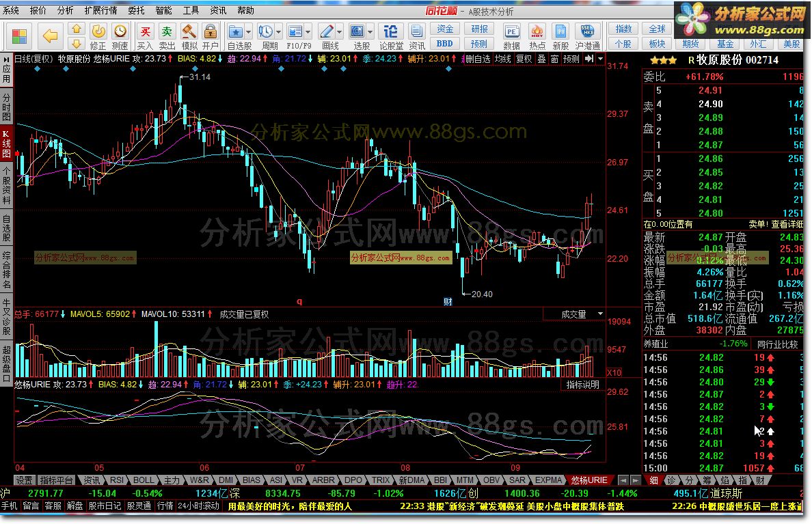
Task: Click the 板块 sector button
Action: pyautogui.click(x=657, y=44)
